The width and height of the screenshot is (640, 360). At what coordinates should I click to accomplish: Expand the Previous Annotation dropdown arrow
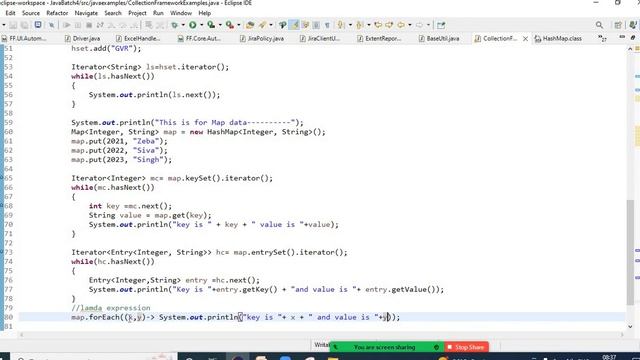click(369, 25)
